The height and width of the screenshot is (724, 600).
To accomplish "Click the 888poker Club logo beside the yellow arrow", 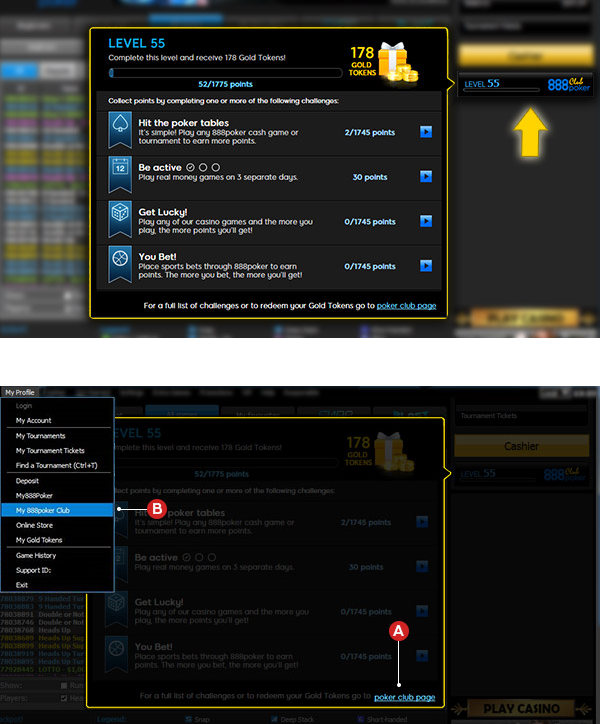I will pos(570,85).
